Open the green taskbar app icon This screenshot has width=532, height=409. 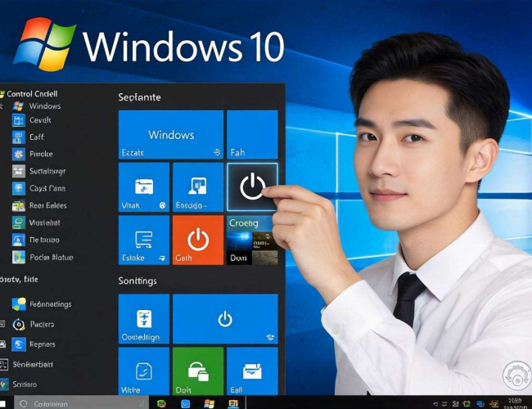[x=161, y=403]
